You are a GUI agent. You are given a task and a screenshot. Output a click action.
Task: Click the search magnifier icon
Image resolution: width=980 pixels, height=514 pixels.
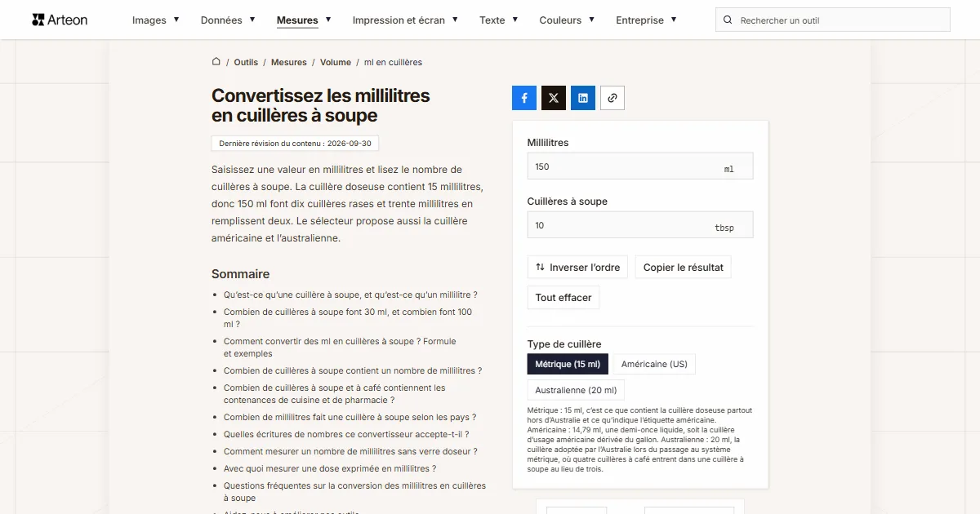(x=728, y=20)
